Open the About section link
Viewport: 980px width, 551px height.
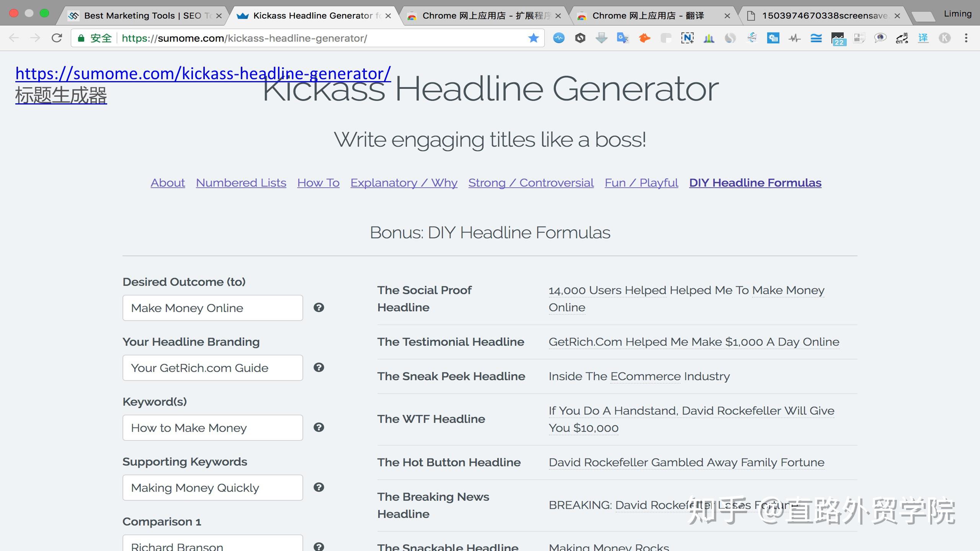(168, 183)
